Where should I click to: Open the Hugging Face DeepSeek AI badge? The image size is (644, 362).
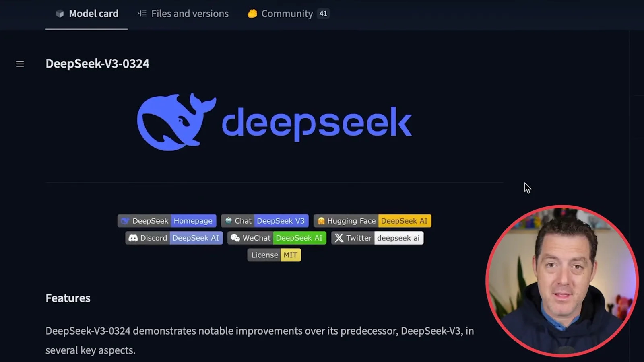pyautogui.click(x=372, y=221)
